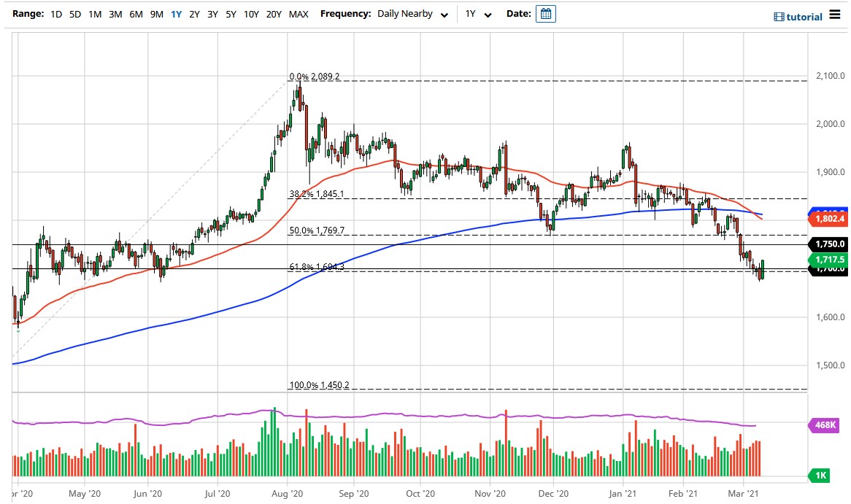Viewport: 851px width, 504px height.
Task: Click the Feb '21 date label
Action: pos(682,494)
